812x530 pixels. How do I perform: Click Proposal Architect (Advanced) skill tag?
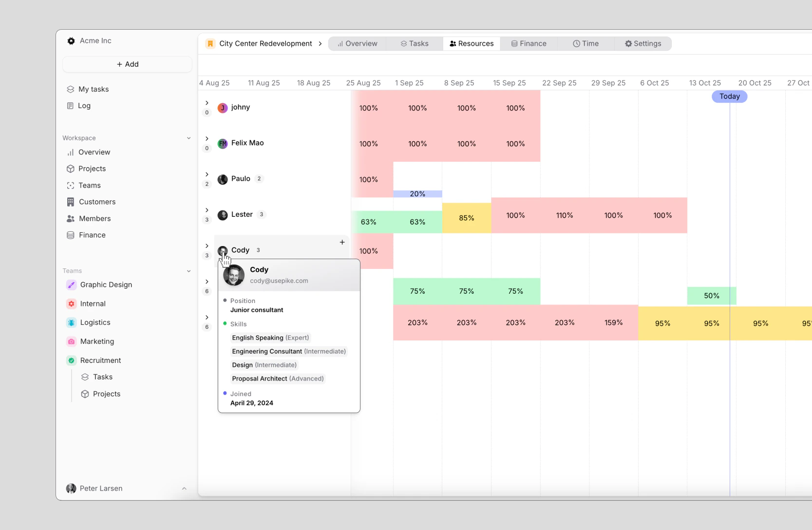[x=278, y=379]
